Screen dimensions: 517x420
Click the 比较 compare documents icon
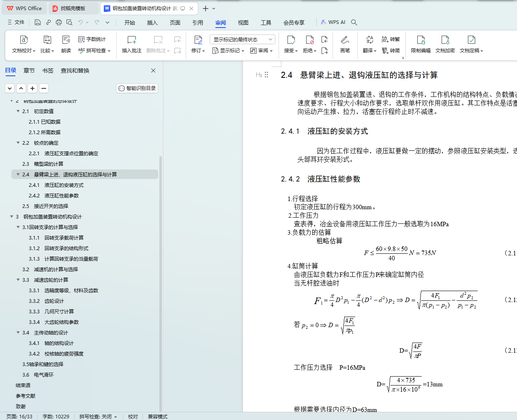click(47, 40)
